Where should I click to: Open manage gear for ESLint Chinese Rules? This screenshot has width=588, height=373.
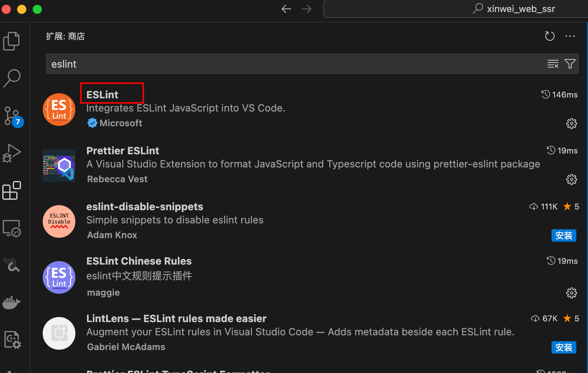click(571, 293)
